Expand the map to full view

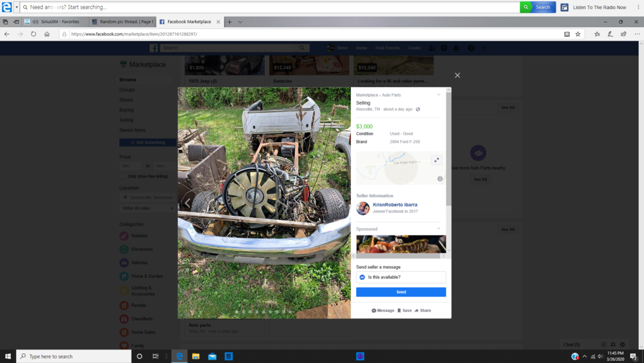(x=436, y=160)
